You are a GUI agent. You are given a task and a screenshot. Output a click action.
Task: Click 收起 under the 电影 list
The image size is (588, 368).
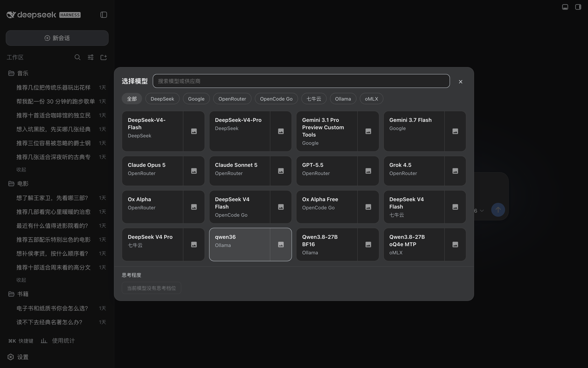tap(21, 280)
